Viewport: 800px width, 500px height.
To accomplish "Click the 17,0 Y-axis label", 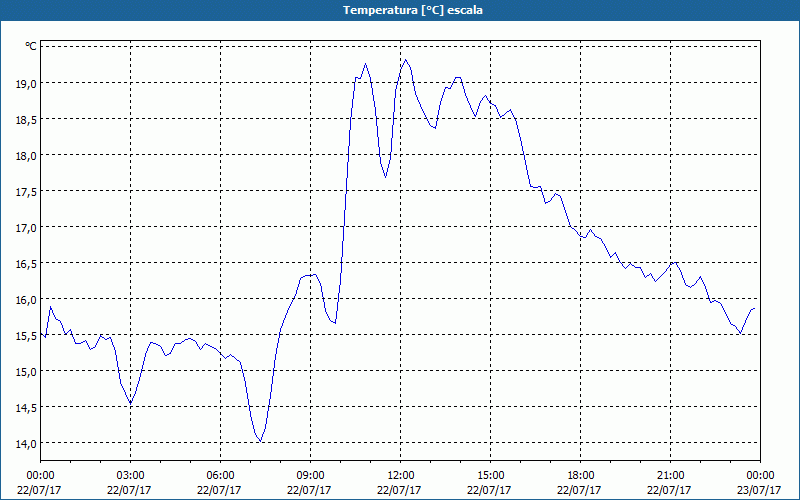I will [26, 227].
